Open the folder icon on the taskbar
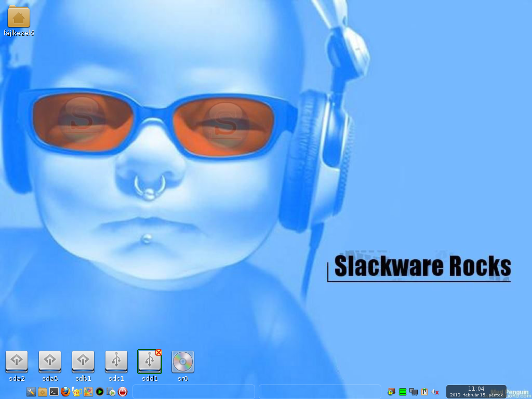Screen dimensions: 532x399 [x=42, y=392]
